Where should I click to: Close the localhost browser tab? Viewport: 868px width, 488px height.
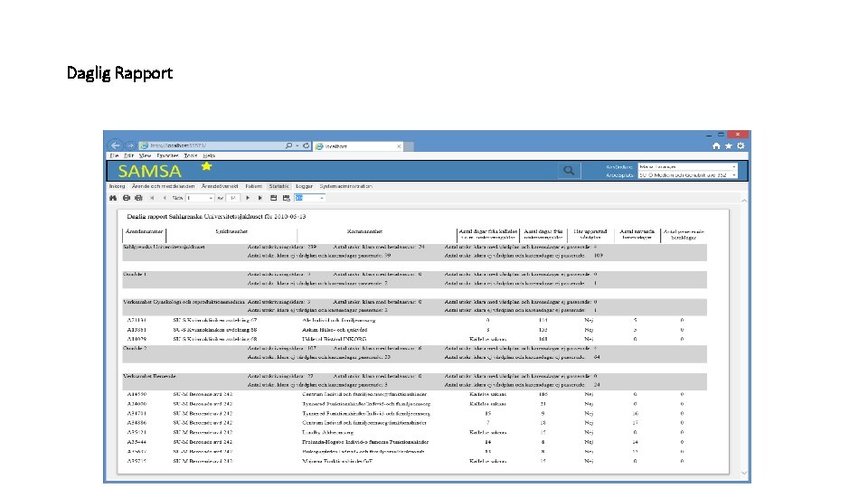[399, 146]
